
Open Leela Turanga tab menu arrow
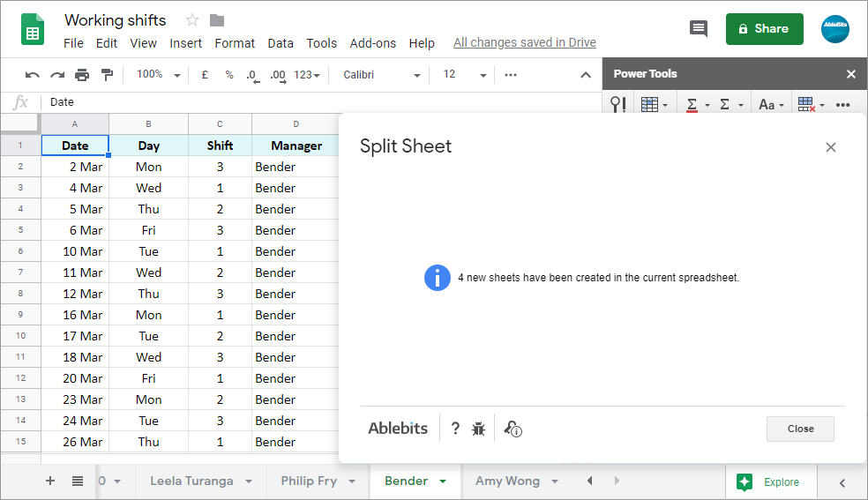click(x=249, y=481)
